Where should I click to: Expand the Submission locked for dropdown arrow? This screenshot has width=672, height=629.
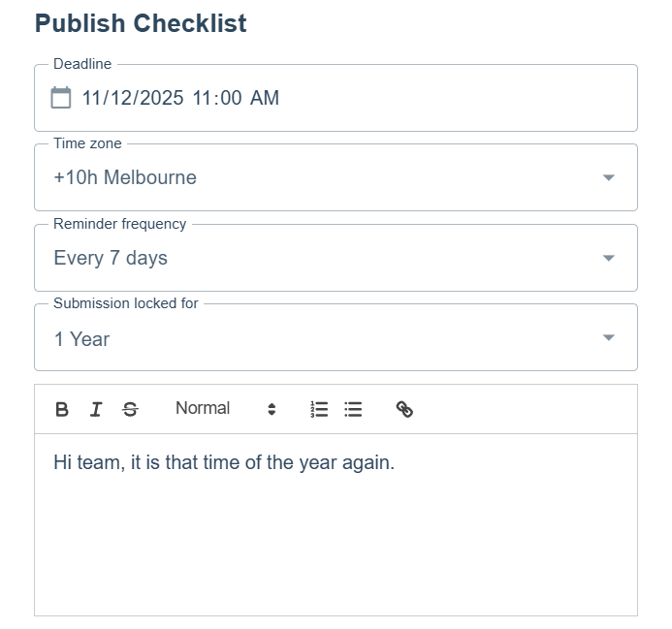click(608, 338)
